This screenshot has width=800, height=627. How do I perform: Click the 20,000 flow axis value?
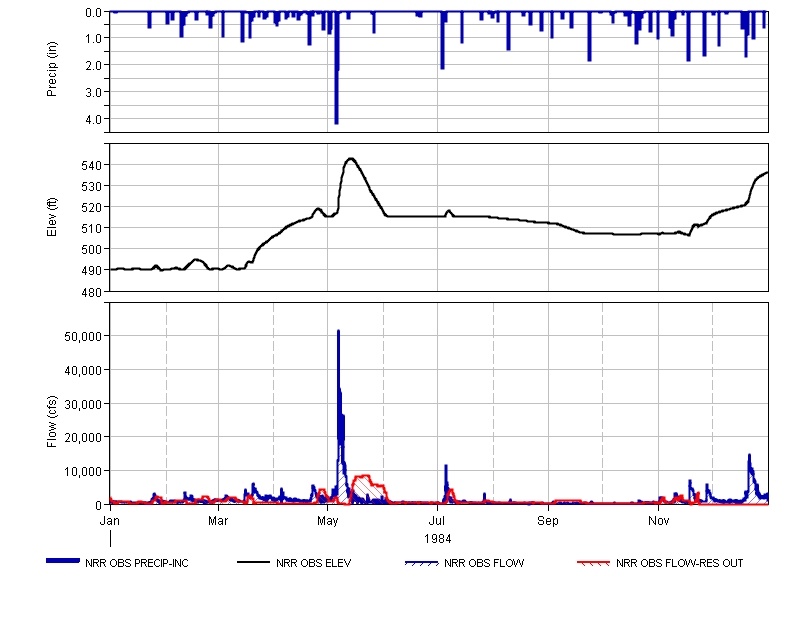pos(83,438)
